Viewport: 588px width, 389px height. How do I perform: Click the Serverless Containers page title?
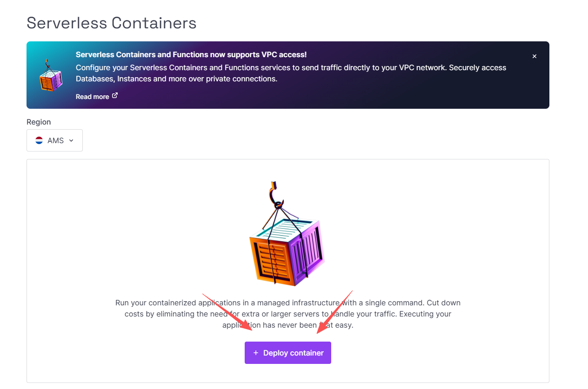(111, 23)
